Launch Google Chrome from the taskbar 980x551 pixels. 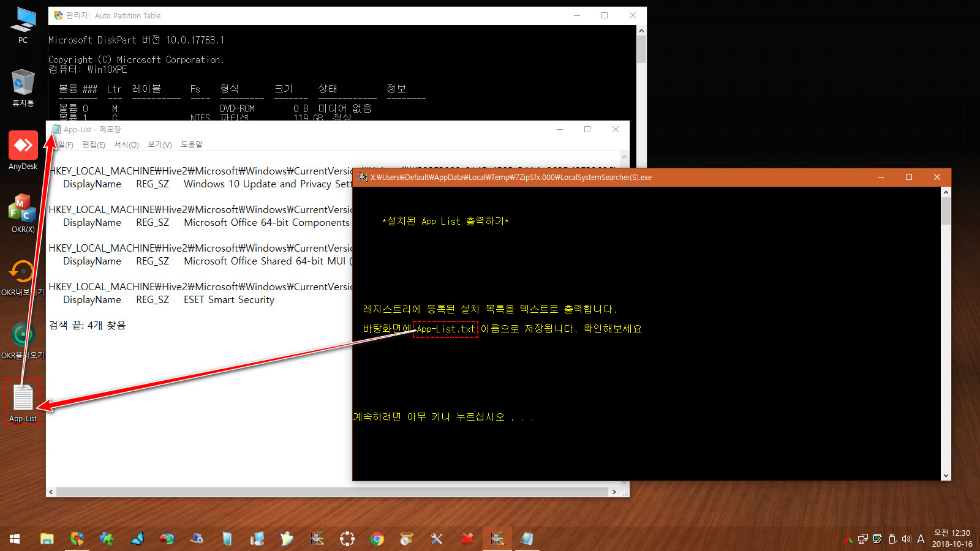pyautogui.click(x=377, y=539)
